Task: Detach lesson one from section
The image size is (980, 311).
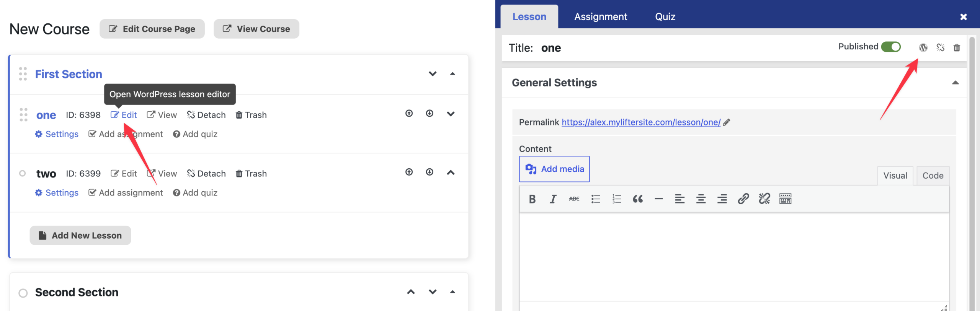Action: [206, 115]
